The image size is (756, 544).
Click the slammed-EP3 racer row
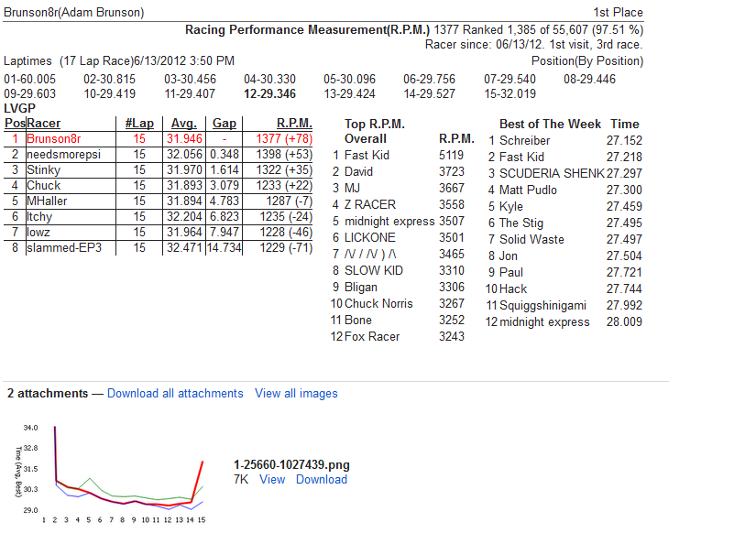point(159,247)
